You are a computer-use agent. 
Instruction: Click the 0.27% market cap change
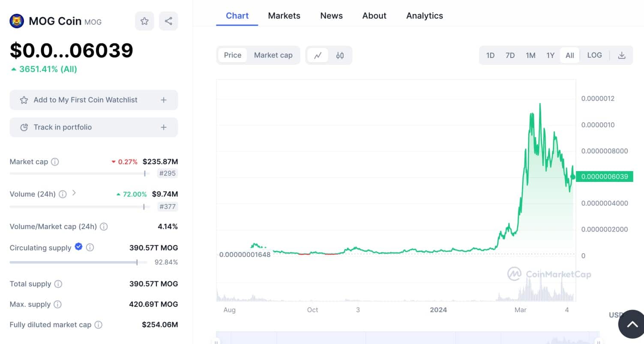click(125, 162)
